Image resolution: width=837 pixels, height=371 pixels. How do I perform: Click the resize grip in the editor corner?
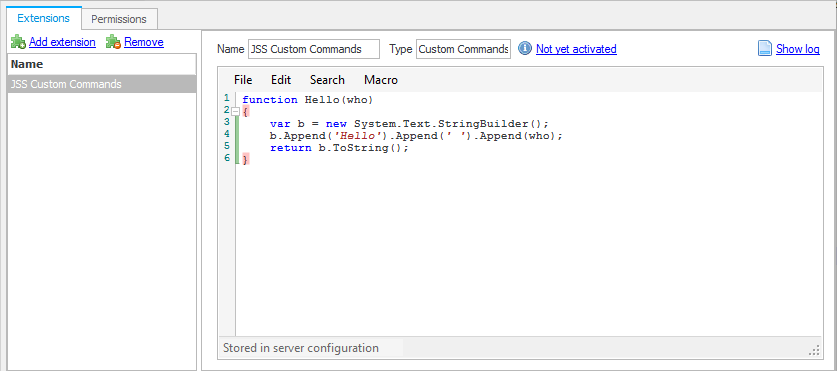click(x=815, y=350)
